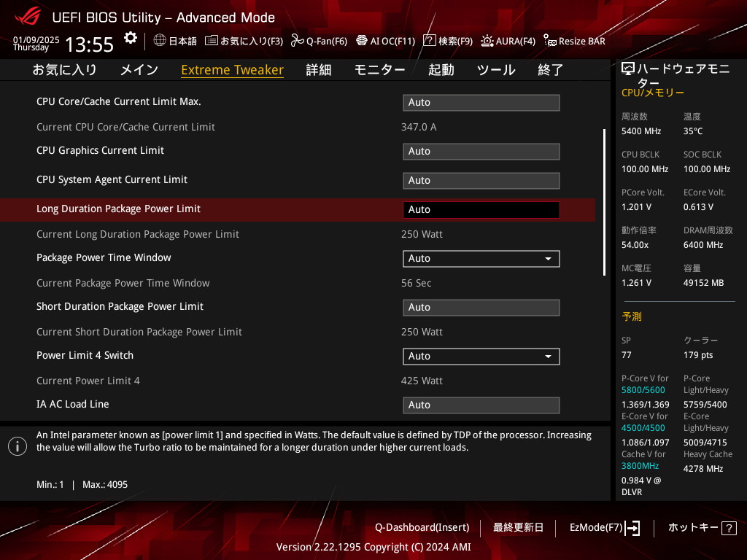Image resolution: width=747 pixels, height=560 pixels.
Task: Click the globe language icon
Action: pos(160,41)
